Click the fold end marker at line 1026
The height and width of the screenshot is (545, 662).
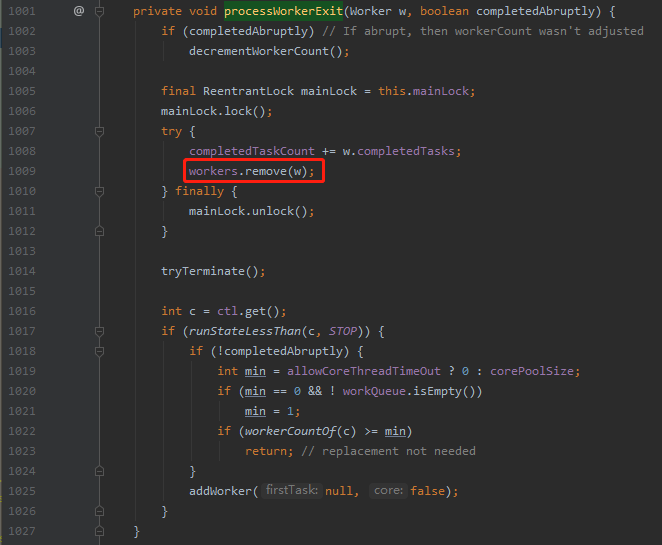click(x=100, y=511)
